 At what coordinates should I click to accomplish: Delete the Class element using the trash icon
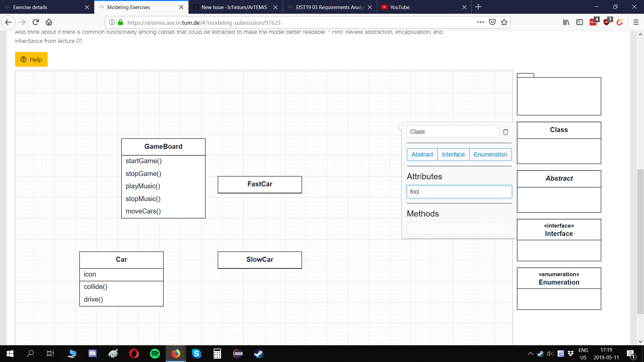[505, 132]
